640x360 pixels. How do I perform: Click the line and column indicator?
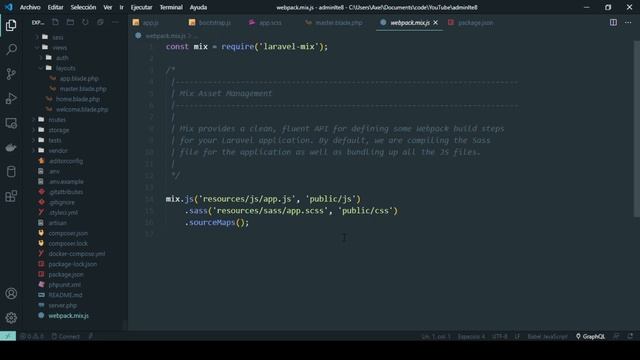click(x=436, y=336)
